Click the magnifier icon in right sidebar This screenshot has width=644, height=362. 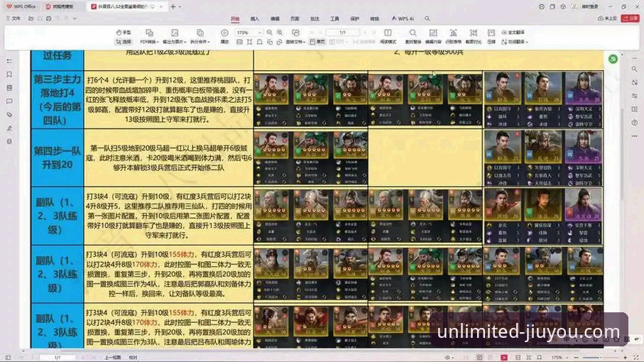pyautogui.click(x=635, y=70)
